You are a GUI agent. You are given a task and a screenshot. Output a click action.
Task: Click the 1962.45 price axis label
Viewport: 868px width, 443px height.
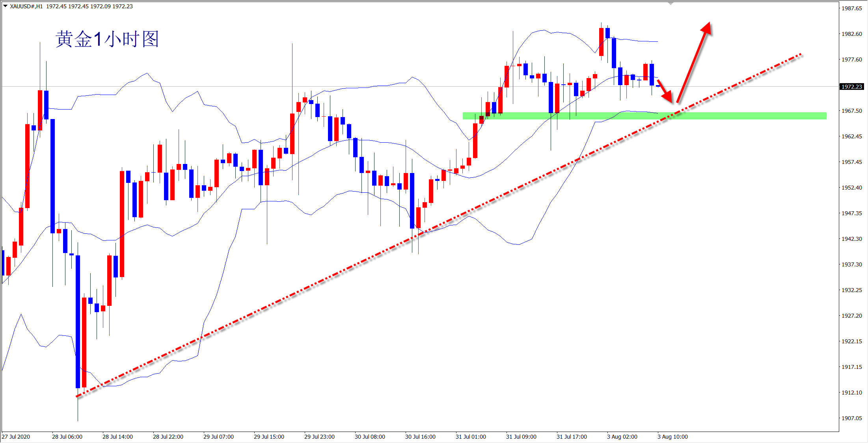(x=852, y=136)
